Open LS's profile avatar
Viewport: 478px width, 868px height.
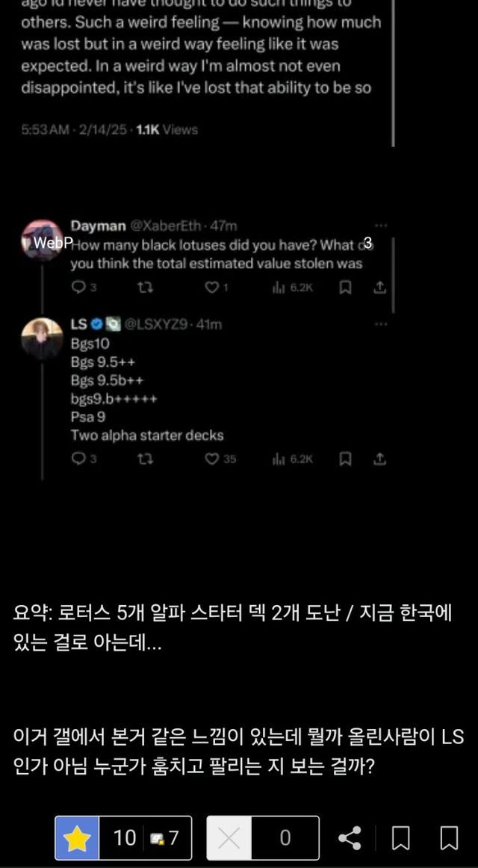click(43, 338)
